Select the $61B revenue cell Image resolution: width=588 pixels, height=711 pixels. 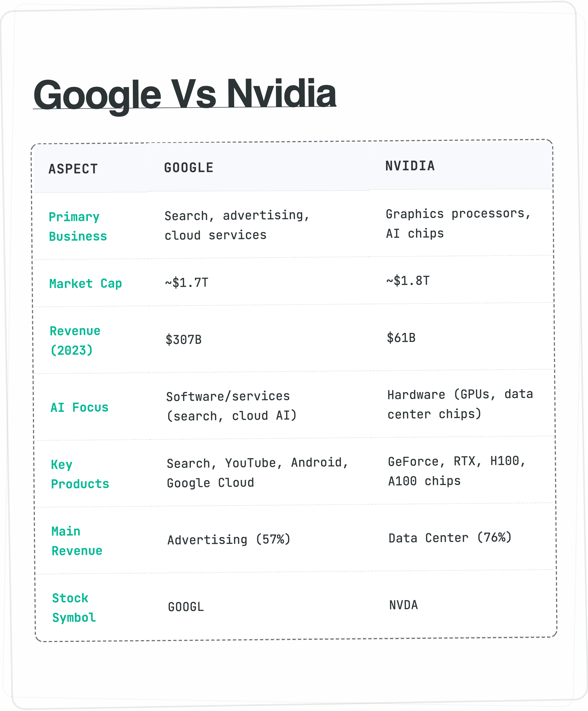pyautogui.click(x=401, y=338)
